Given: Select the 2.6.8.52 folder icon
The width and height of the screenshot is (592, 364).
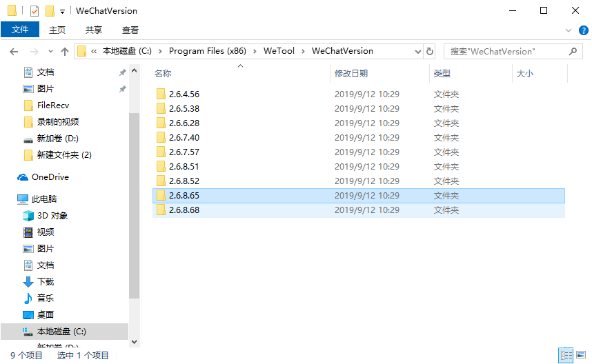Looking at the screenshot, I should [x=161, y=181].
